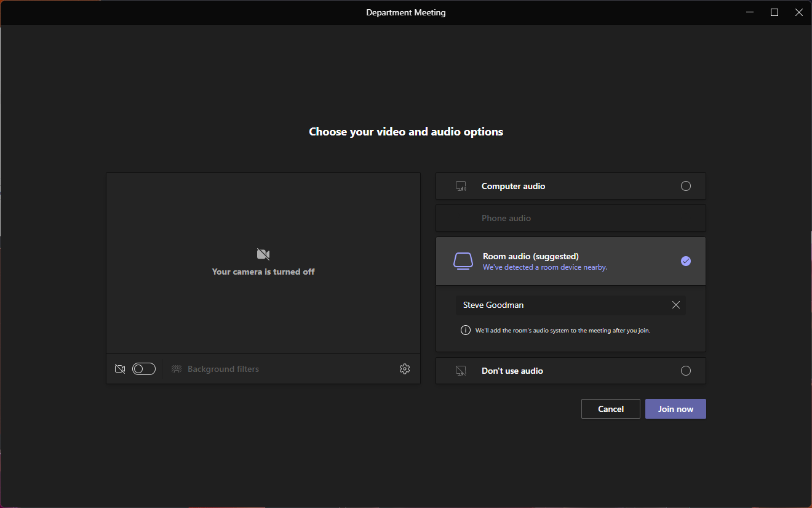Select the Room audio (suggested) option row

(x=570, y=260)
